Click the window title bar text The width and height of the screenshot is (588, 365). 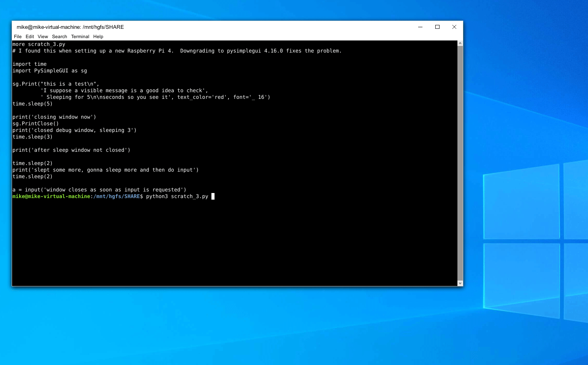[70, 27]
